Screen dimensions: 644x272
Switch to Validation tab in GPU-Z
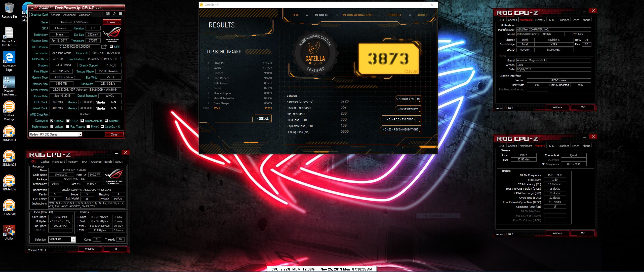[85, 15]
